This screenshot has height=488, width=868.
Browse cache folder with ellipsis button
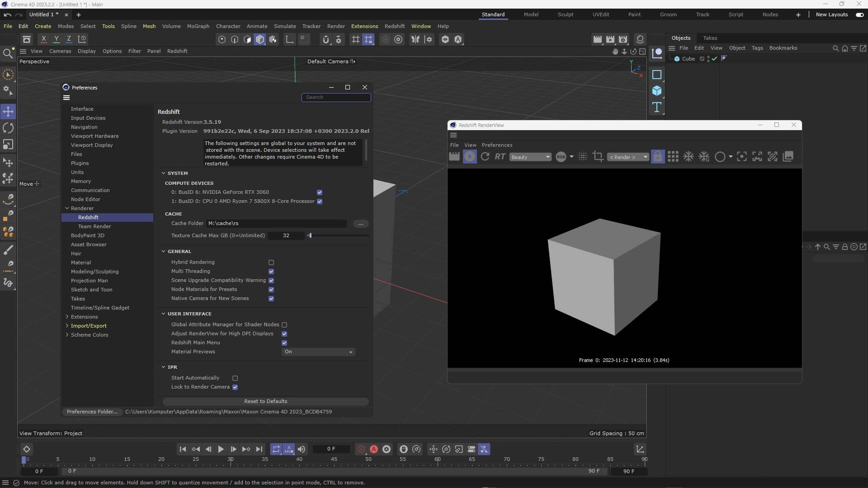360,224
